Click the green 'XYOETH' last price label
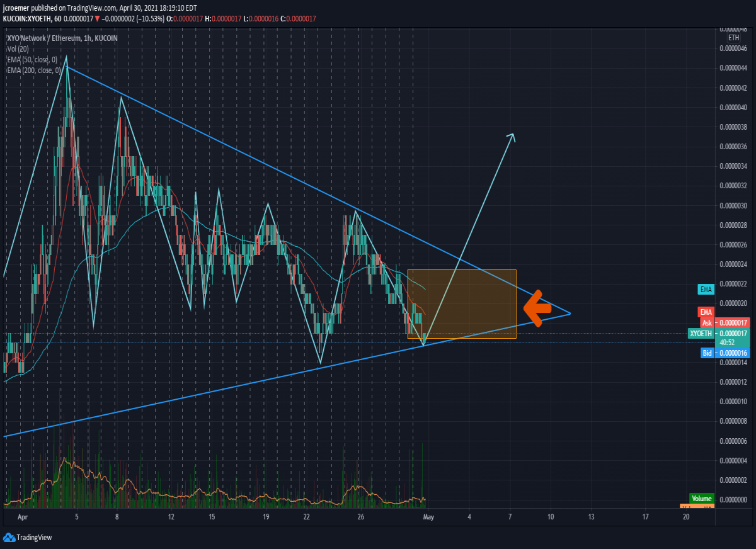 701,333
